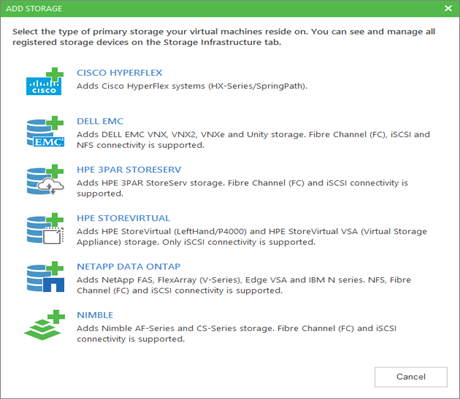Viewport: 460px width, 399px height.
Task: Select the NETAPP DATA ONTAP link
Action: [129, 267]
